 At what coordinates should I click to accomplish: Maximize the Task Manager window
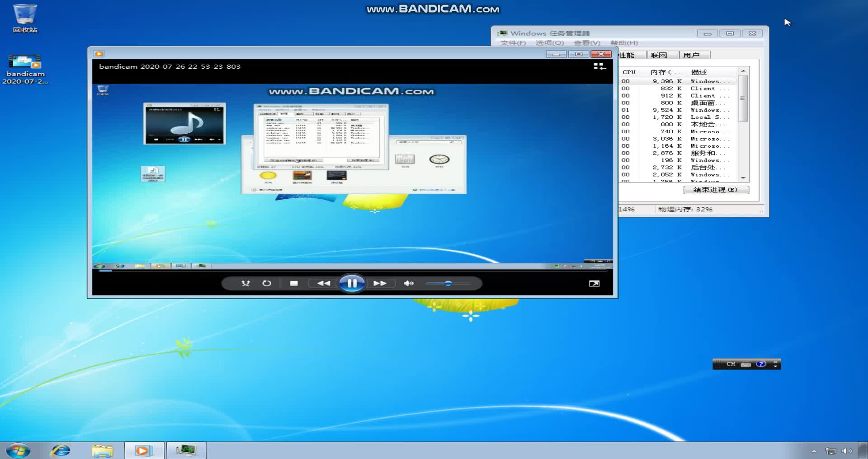730,33
